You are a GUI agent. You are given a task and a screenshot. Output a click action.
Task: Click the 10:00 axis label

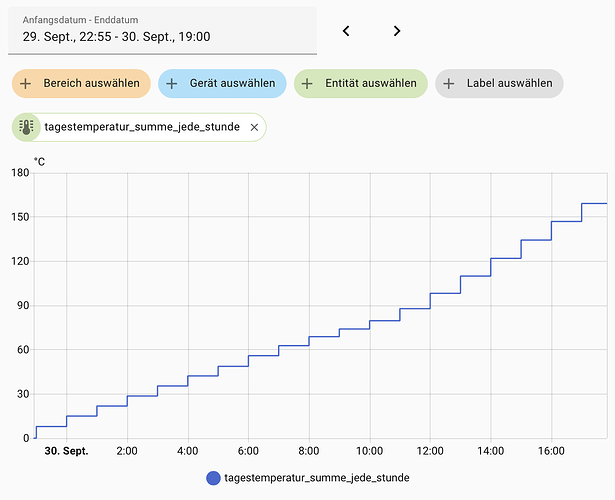pyautogui.click(x=369, y=451)
